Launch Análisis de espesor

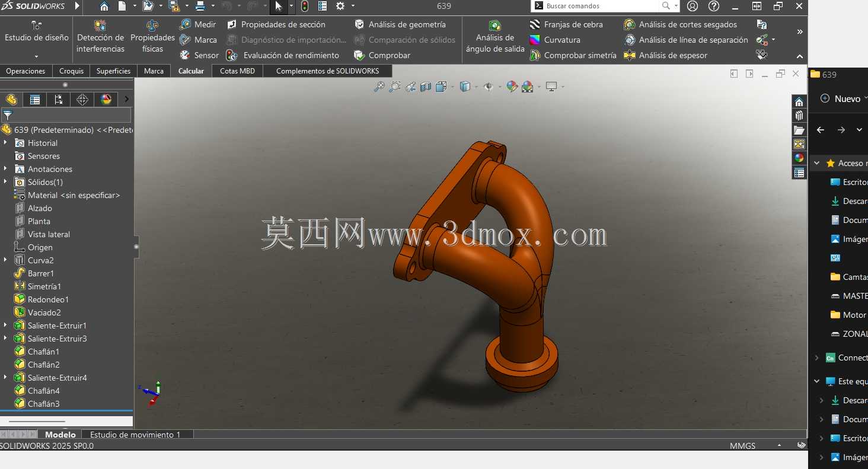click(x=666, y=55)
